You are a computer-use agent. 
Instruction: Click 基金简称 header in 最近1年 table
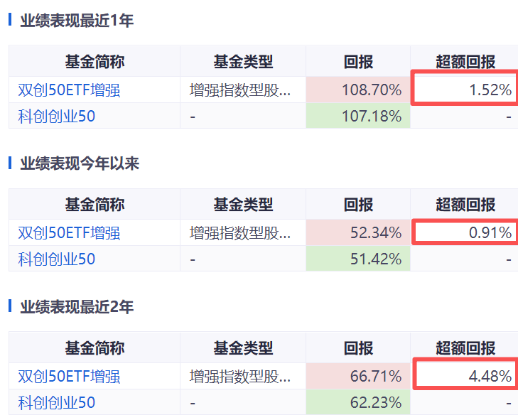(95, 62)
